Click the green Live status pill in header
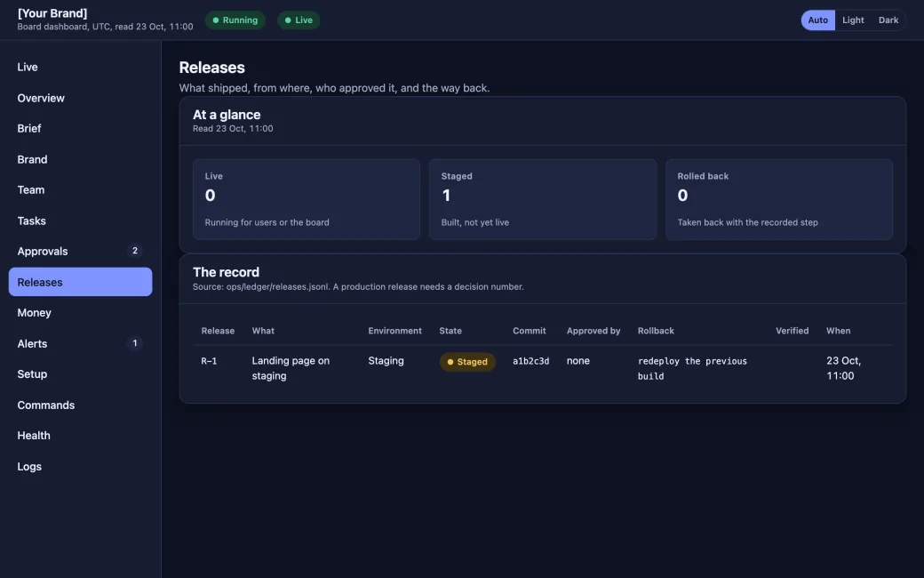 [x=299, y=20]
